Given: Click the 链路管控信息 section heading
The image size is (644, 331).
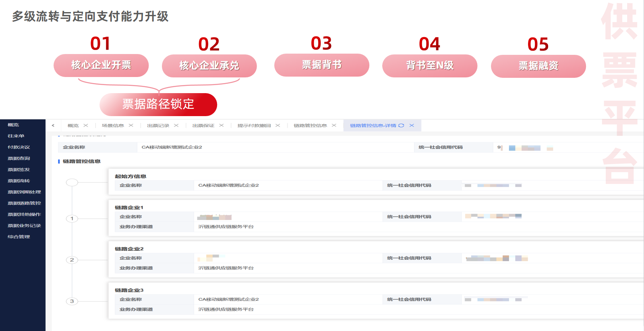Looking at the screenshot, I should (82, 161).
